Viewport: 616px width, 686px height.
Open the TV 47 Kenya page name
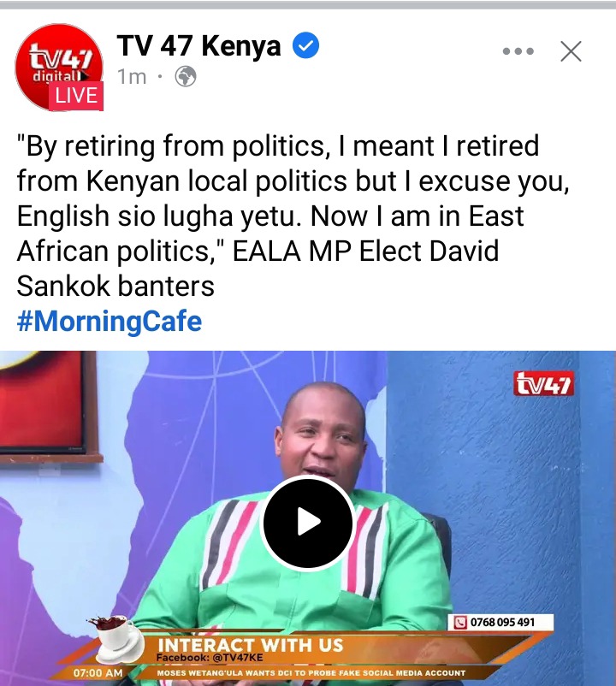coord(198,45)
